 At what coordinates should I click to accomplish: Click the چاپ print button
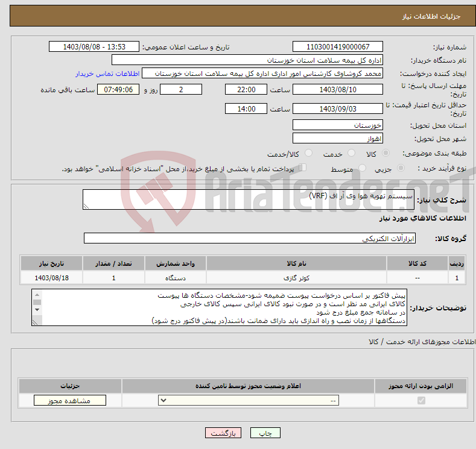pyautogui.click(x=265, y=433)
